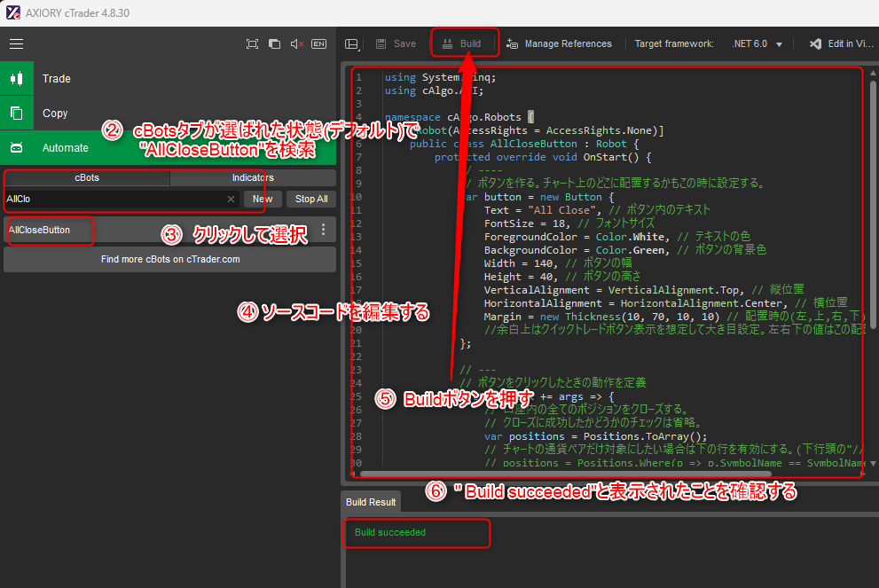Viewport: 879px width, 588px height.
Task: Click the Stop All button
Action: click(311, 199)
